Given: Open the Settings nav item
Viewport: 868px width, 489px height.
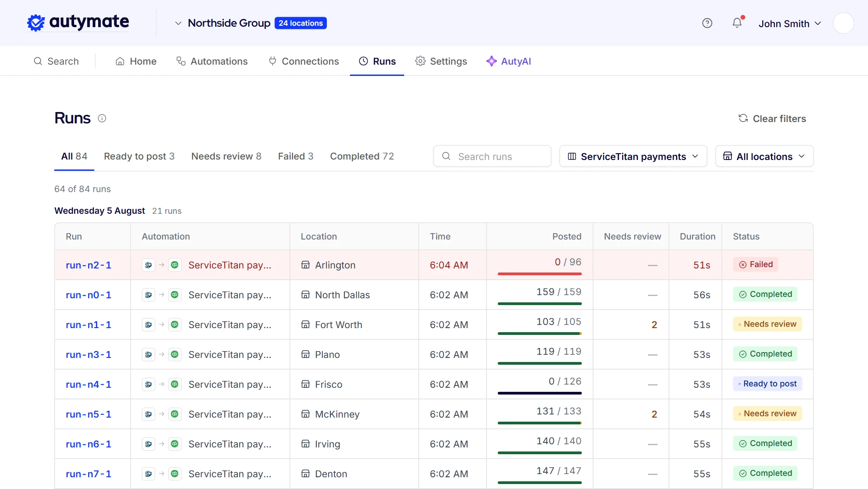Looking at the screenshot, I should point(441,61).
